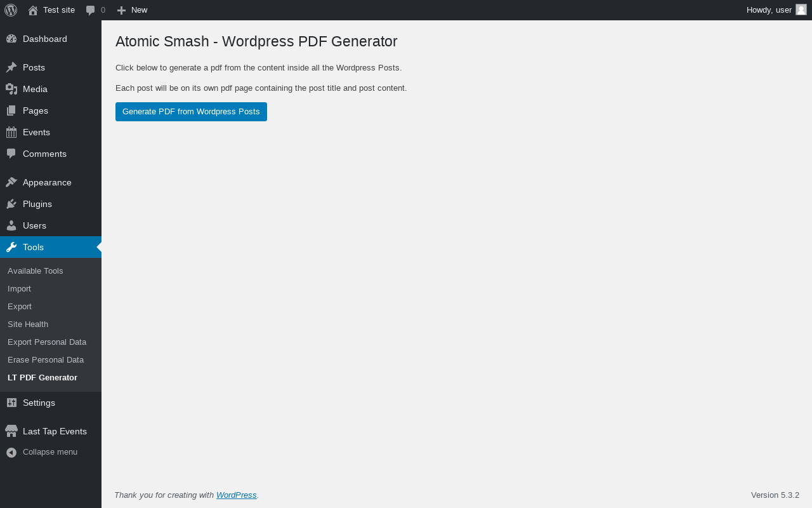Click Generate PDF from Wordpress Posts button
The width and height of the screenshot is (812, 508).
click(x=191, y=112)
